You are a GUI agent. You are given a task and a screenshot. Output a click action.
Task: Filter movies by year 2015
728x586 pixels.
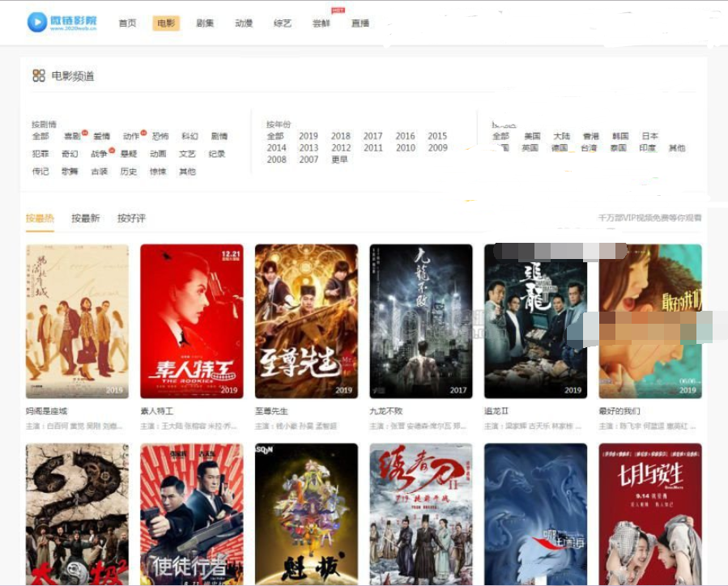437,136
